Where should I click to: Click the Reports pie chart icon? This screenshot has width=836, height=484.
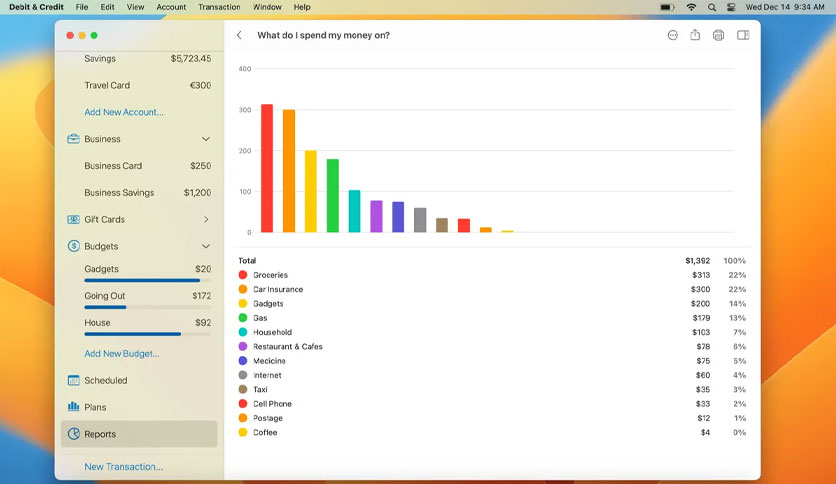pyautogui.click(x=73, y=434)
